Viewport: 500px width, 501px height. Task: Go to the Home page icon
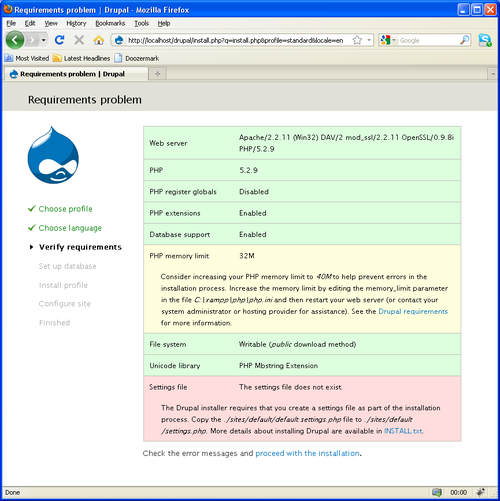[98, 40]
